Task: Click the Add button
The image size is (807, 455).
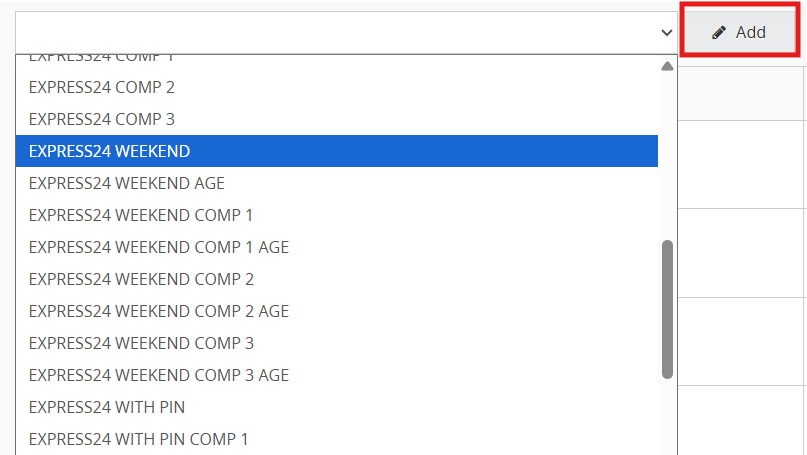Action: coord(739,32)
